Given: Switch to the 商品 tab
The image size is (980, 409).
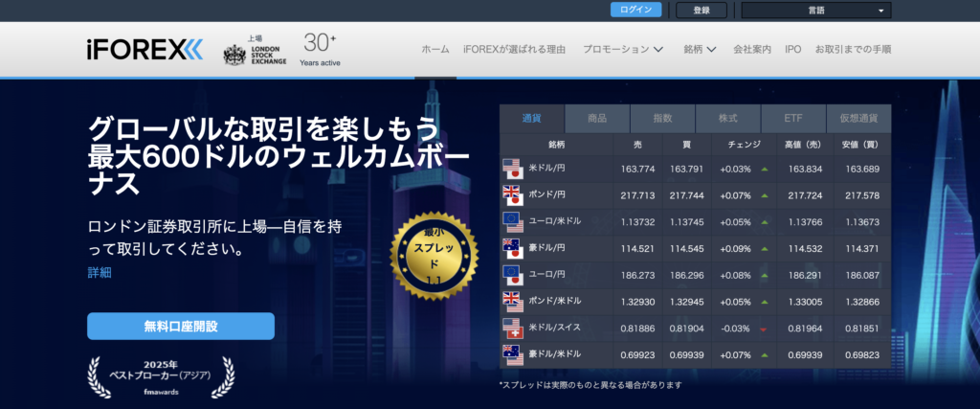Looking at the screenshot, I should point(597,118).
